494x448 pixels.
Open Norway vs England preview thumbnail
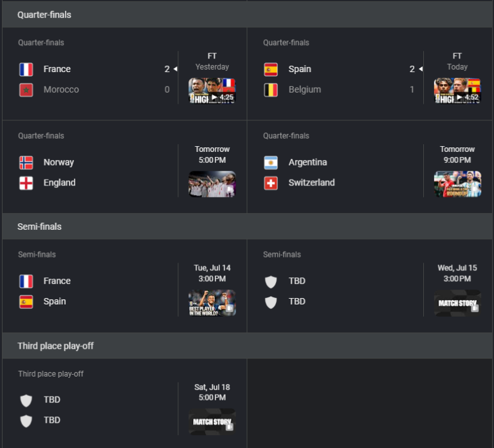point(212,184)
